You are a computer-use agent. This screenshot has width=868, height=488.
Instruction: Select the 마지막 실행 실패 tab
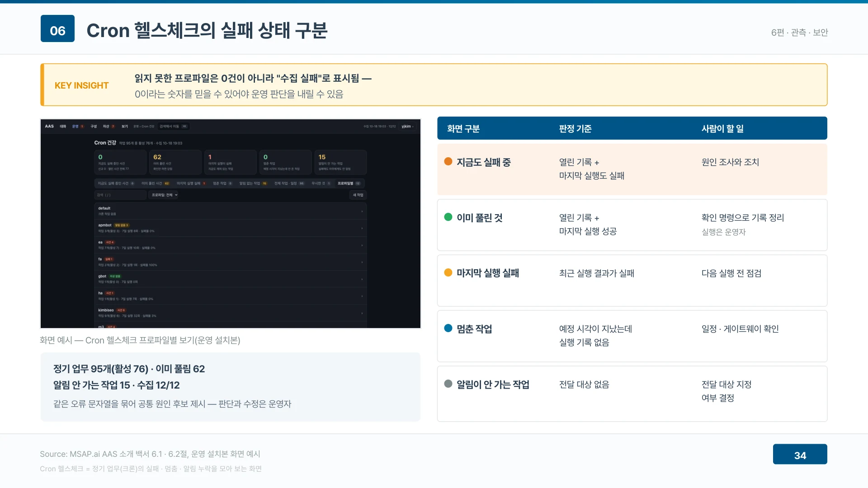pyautogui.click(x=191, y=183)
